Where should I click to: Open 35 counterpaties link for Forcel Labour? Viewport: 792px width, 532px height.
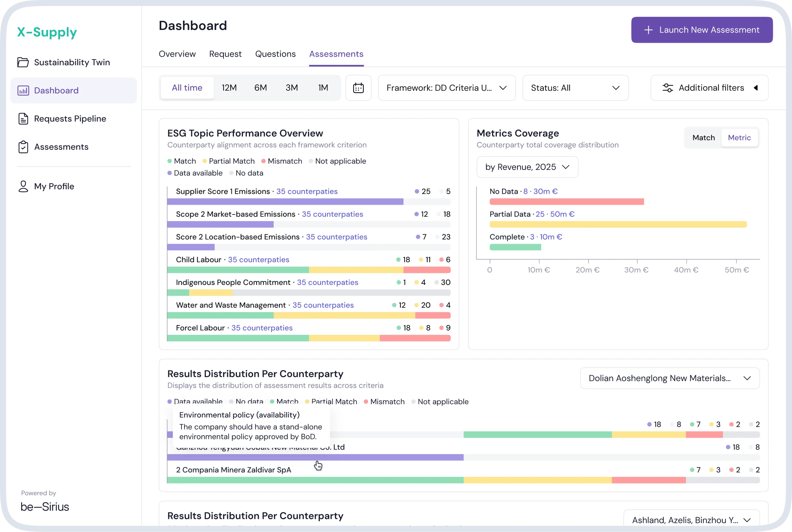coord(262,328)
